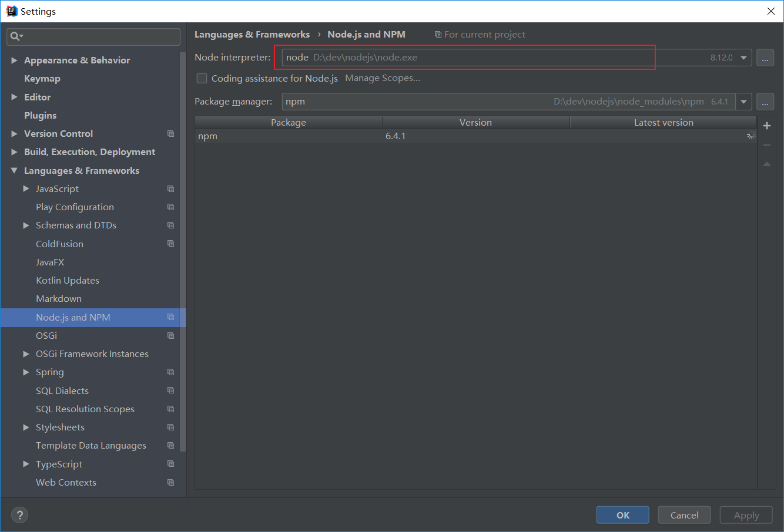Image resolution: width=784 pixels, height=532 pixels.
Task: Open the Package manager dropdown arrow
Action: [743, 102]
